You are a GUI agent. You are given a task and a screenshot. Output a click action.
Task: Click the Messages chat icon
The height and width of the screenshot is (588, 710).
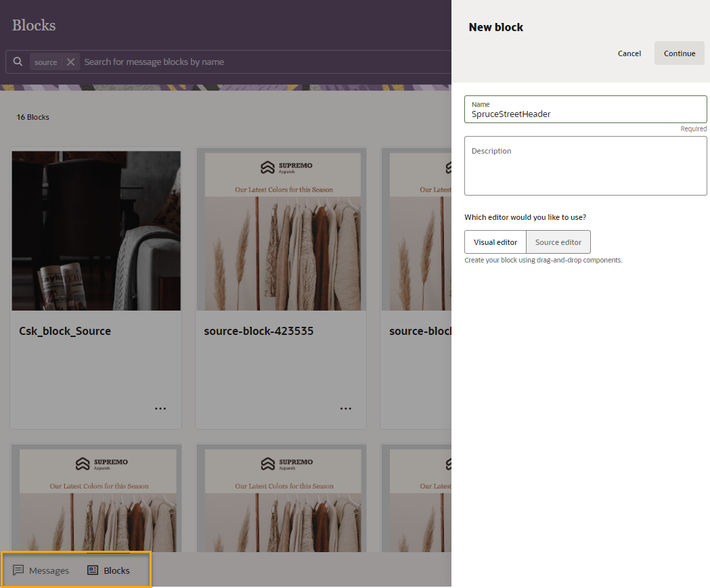tap(18, 570)
